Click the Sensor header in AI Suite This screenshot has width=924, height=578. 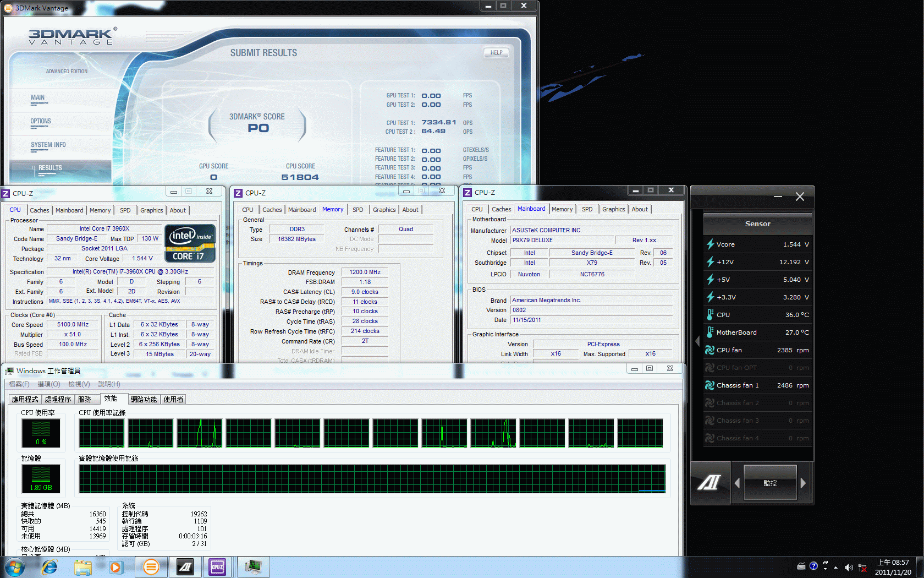pyautogui.click(x=758, y=224)
